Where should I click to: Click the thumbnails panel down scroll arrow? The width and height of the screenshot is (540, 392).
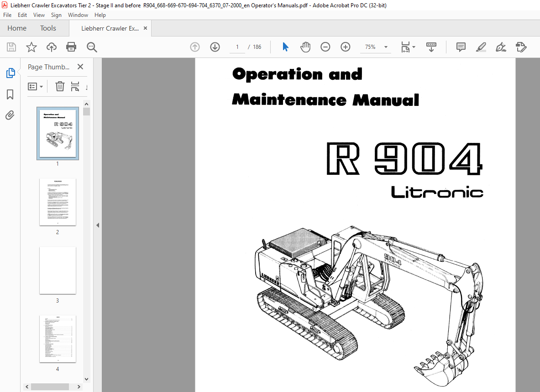pos(86,379)
